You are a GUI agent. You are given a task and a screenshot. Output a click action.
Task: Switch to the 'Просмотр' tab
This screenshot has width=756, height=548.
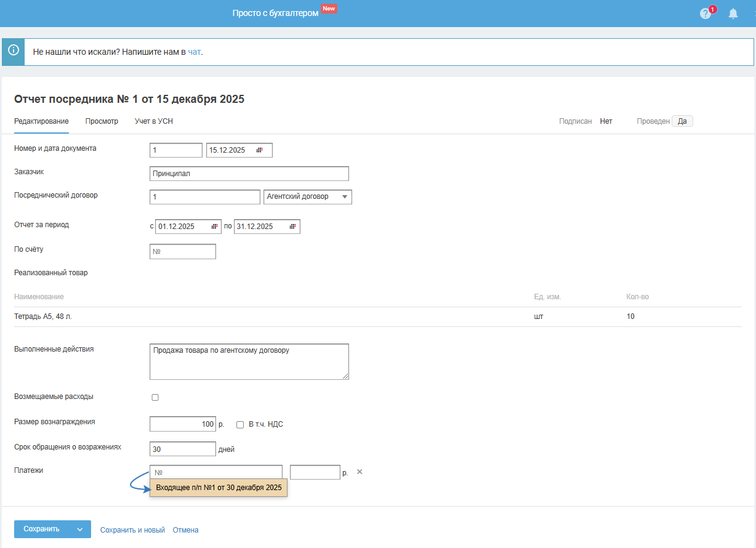[x=102, y=121]
